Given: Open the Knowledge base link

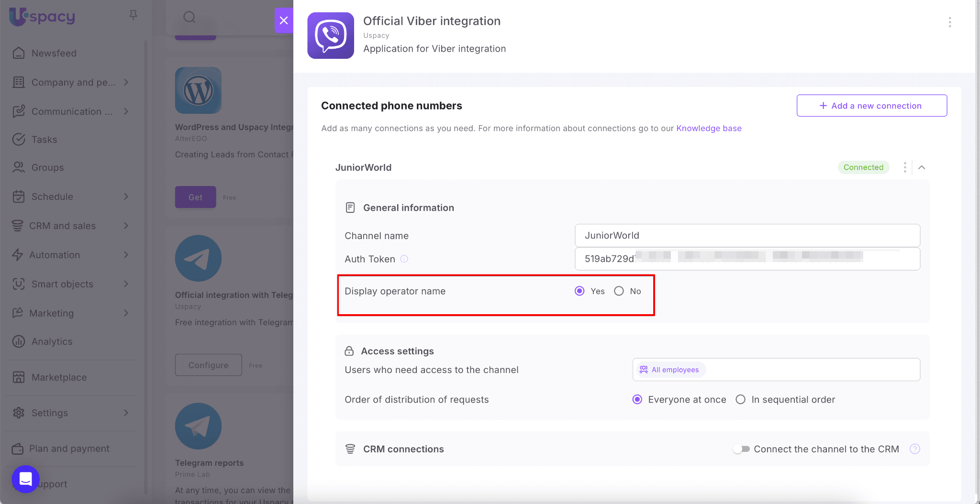Looking at the screenshot, I should (x=709, y=128).
